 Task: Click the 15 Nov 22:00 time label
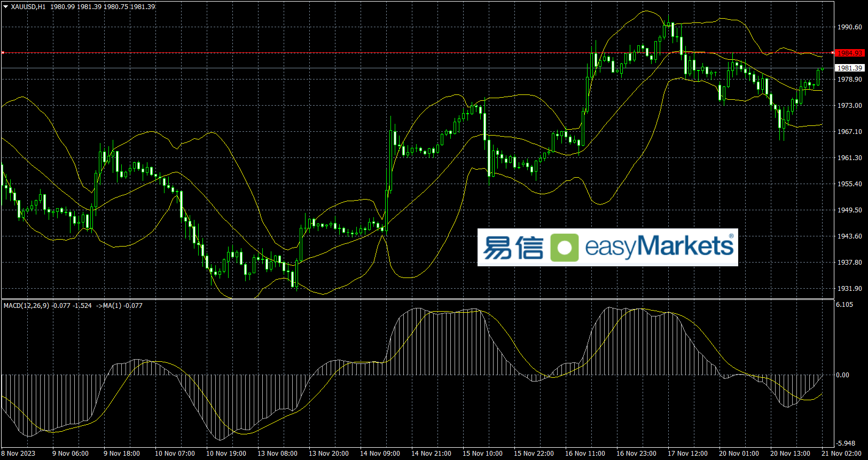click(x=534, y=454)
